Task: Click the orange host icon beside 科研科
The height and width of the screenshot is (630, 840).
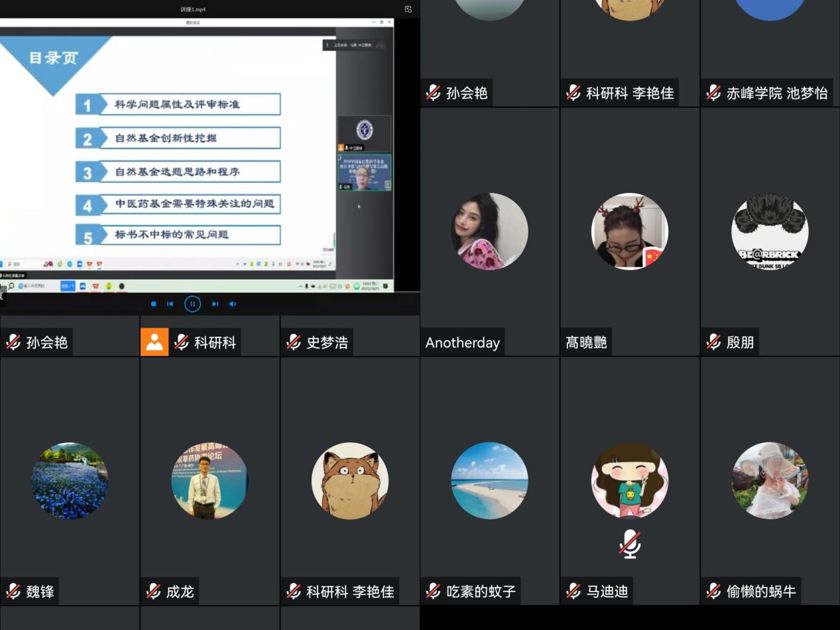Action: click(x=154, y=342)
